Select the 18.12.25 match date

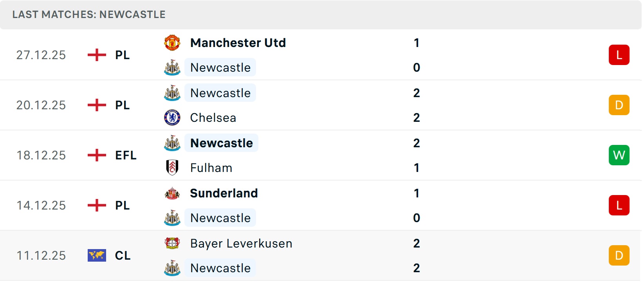pyautogui.click(x=41, y=155)
